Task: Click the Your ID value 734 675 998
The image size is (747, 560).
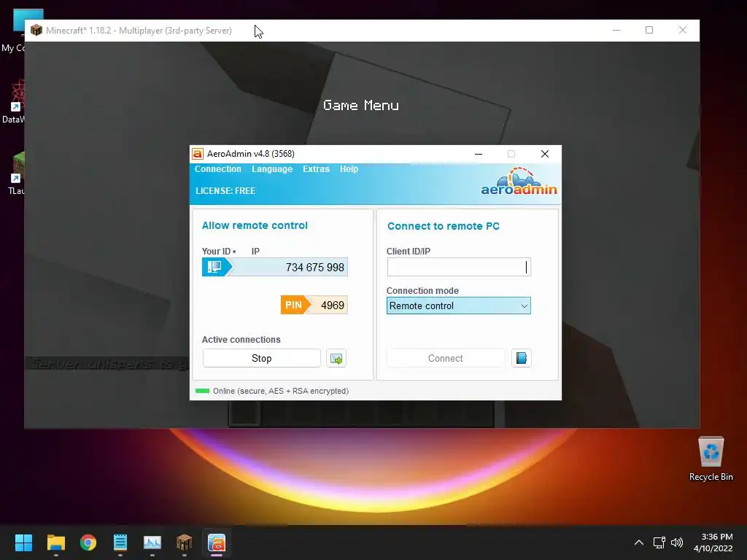Action: [315, 267]
